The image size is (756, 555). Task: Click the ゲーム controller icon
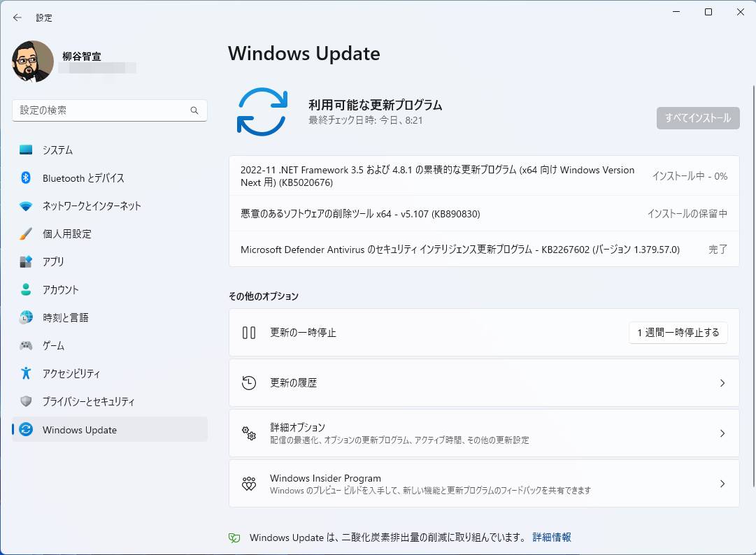tap(26, 345)
